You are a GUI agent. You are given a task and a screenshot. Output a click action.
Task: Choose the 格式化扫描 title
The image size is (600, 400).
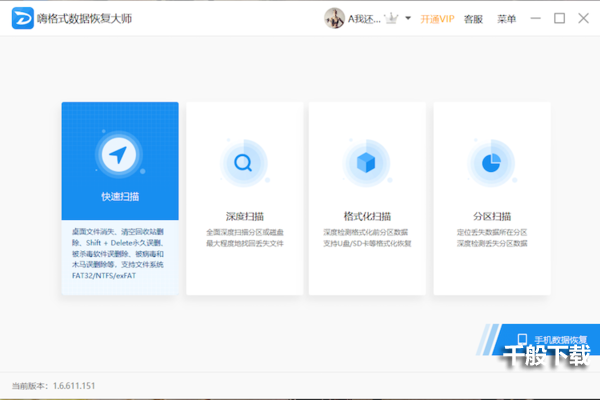(367, 217)
